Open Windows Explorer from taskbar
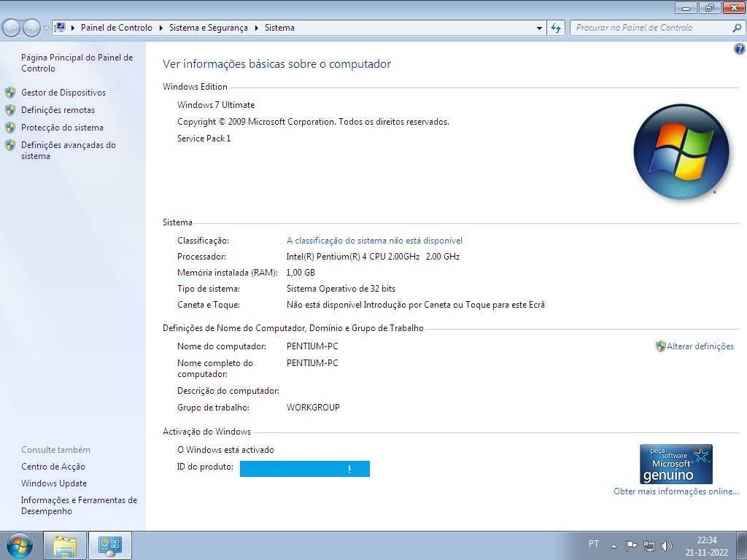The image size is (747, 560). click(65, 545)
